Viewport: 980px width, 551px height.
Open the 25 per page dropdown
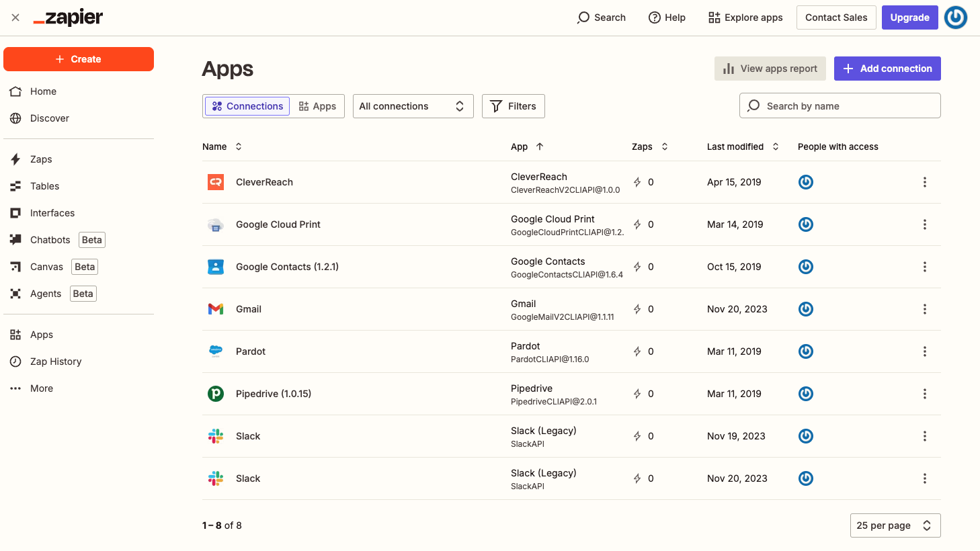[x=895, y=525]
